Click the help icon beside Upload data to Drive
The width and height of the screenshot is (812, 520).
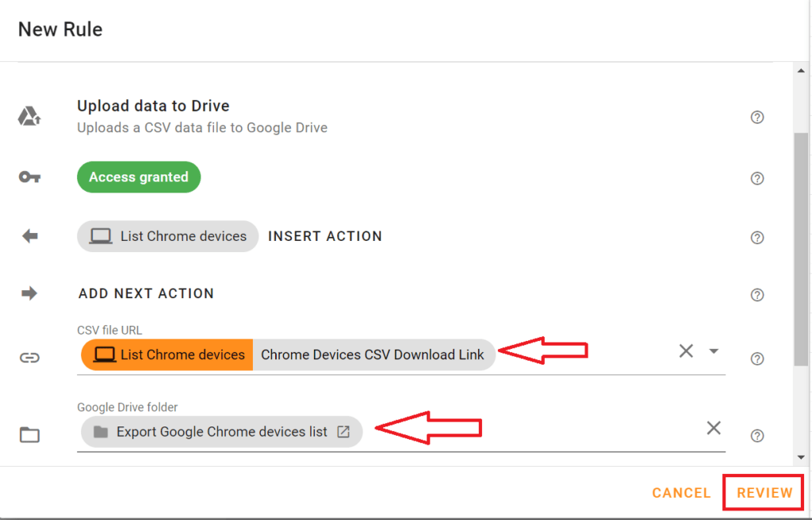click(757, 117)
